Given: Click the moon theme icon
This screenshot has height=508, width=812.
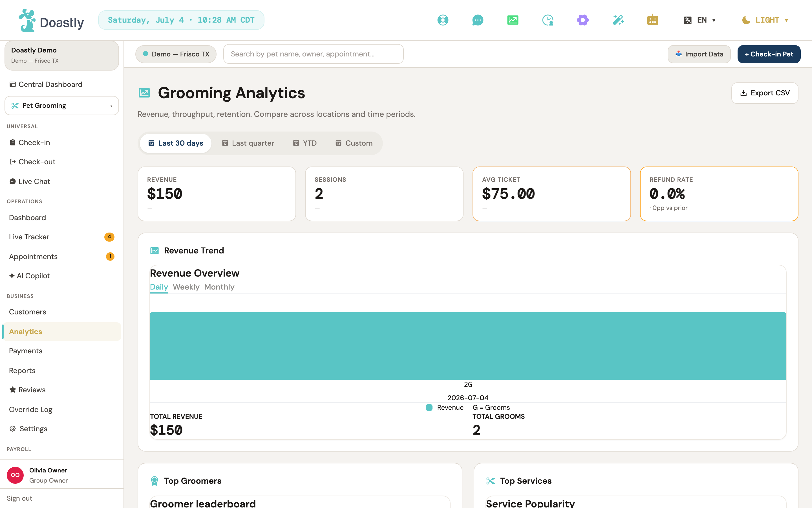Looking at the screenshot, I should [746, 20].
